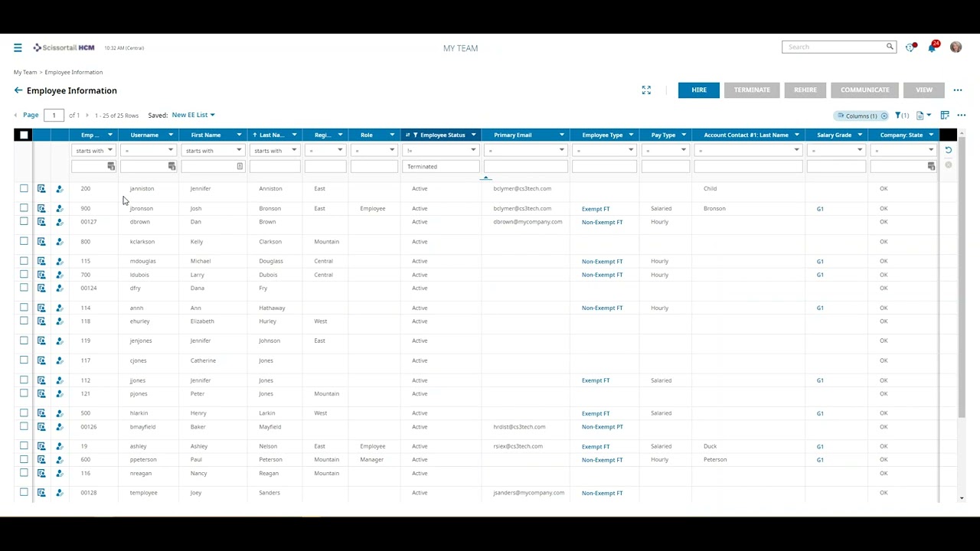The width and height of the screenshot is (980, 551).
Task: Open the help assistant icon near the bell
Action: point(910,47)
